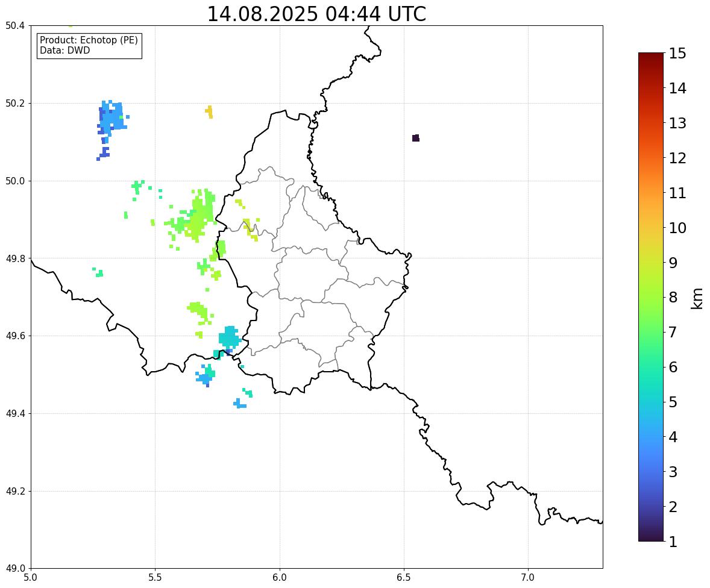
Task: Click the isolated dark purple echo pixel
Action: pos(416,138)
